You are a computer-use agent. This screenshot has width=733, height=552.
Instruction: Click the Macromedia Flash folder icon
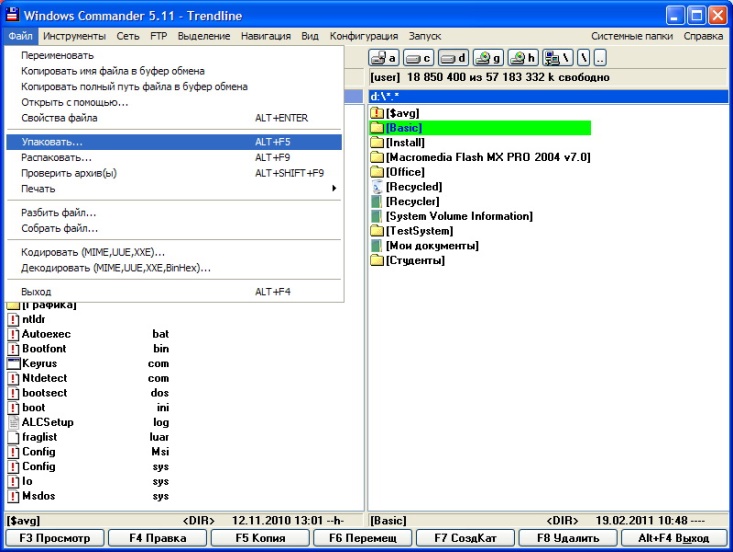click(x=377, y=157)
